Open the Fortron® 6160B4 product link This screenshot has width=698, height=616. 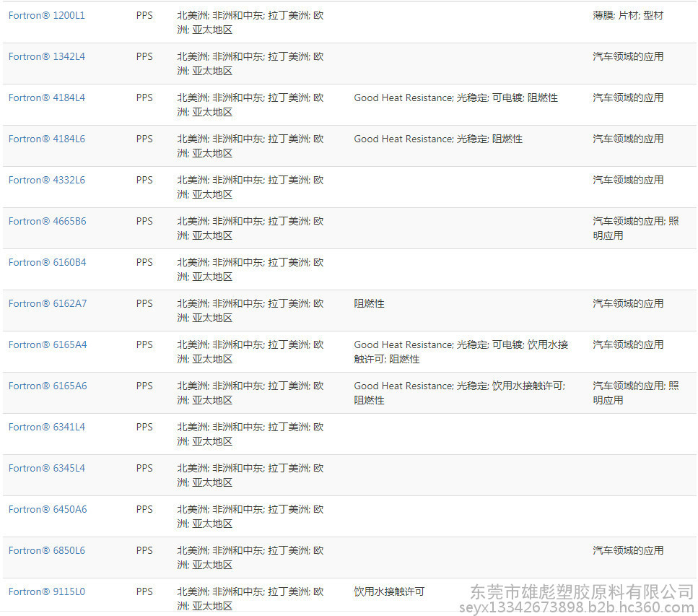point(47,262)
